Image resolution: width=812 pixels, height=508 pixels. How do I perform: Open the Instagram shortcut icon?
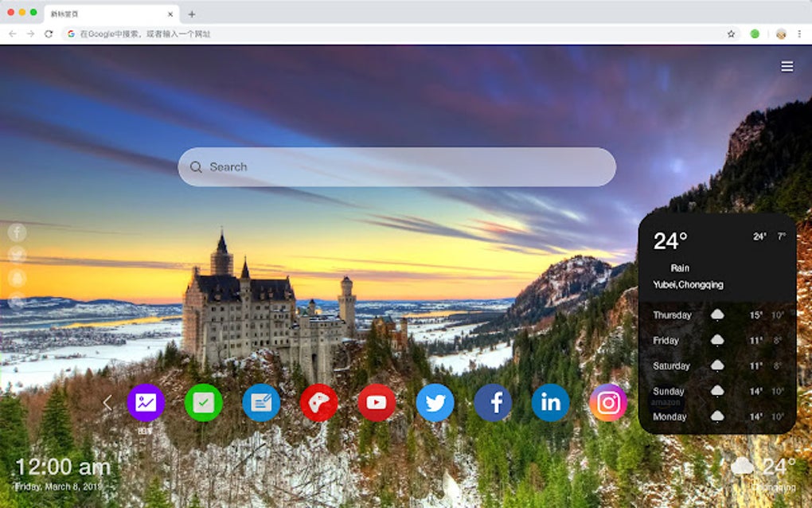point(607,403)
